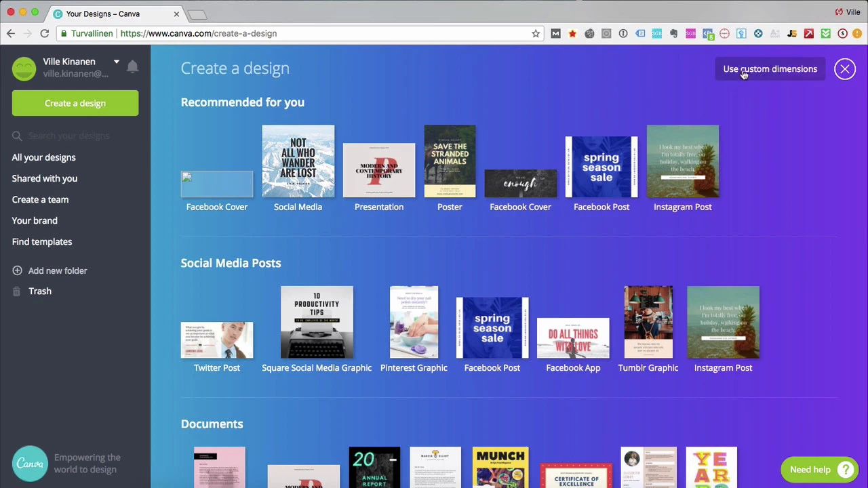Click the Turvallinen secure lock indicator
868x488 pixels.
coord(86,33)
